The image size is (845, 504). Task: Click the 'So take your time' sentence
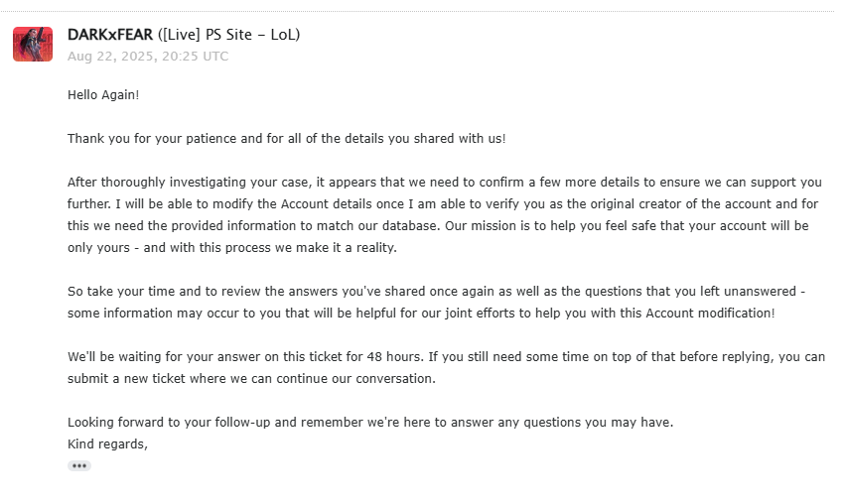tap(437, 292)
